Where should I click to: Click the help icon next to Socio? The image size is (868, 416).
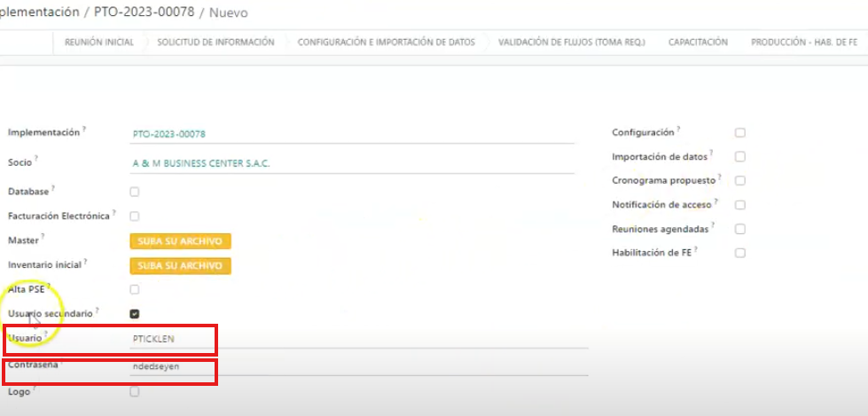click(37, 160)
